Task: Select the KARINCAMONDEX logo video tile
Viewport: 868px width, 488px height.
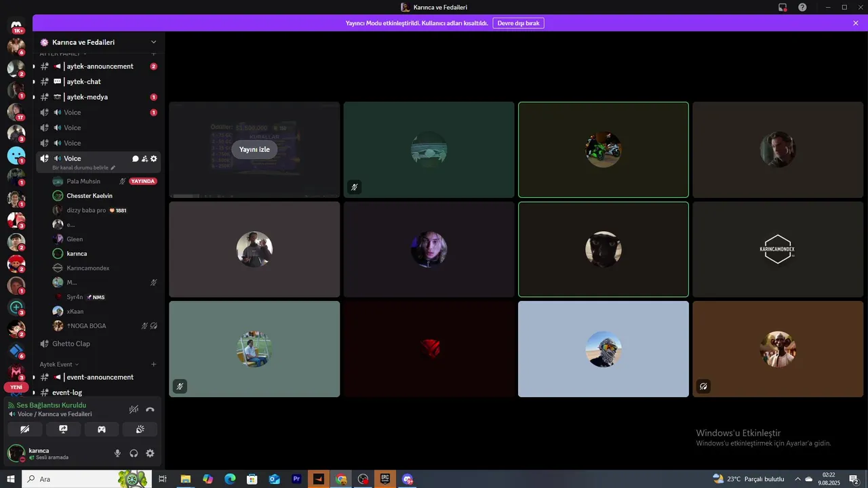Action: [778, 249]
